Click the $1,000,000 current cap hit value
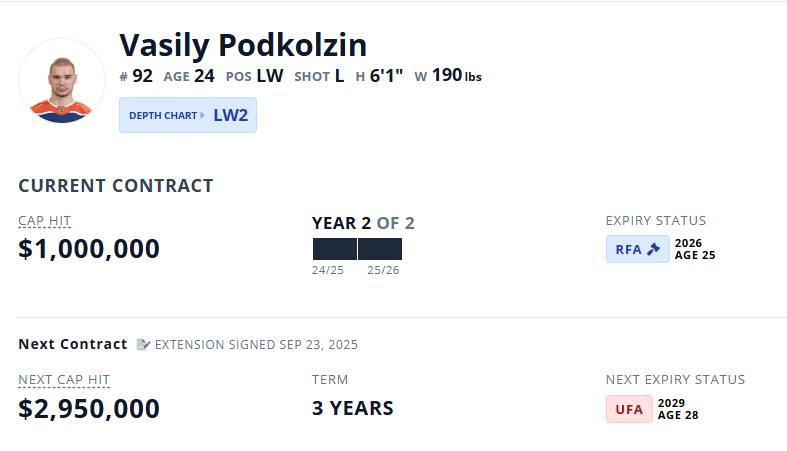This screenshot has width=787, height=451. [89, 248]
